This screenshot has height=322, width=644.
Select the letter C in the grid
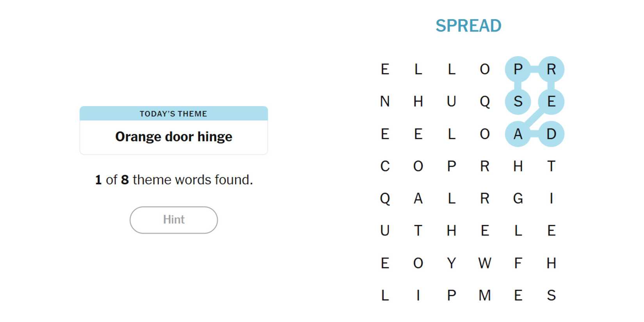pyautogui.click(x=385, y=166)
